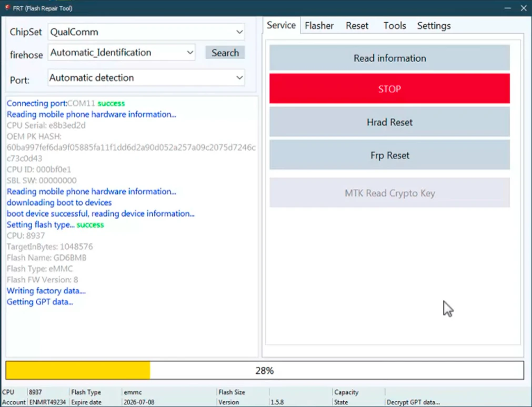
Task: Open the ChipSet dropdown showing QualComm
Action: click(146, 32)
